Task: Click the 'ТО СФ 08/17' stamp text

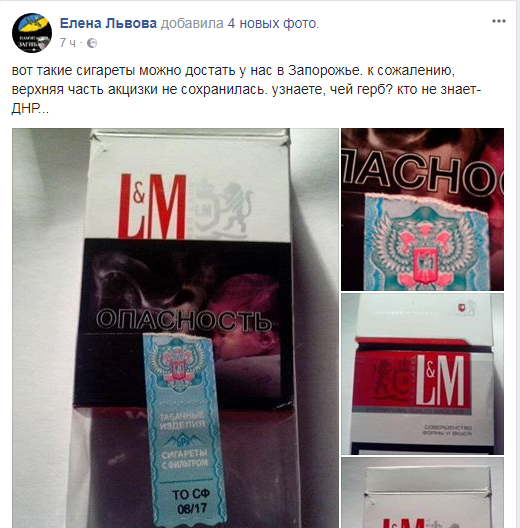Action: [x=191, y=501]
